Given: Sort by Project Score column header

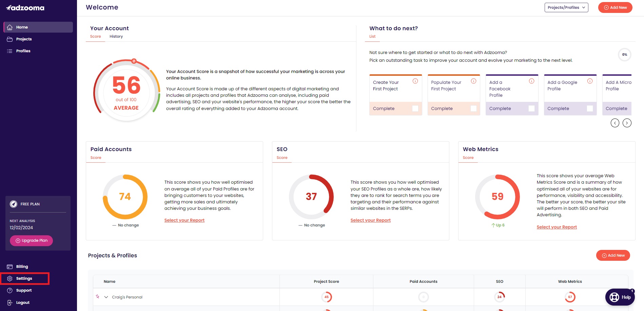Looking at the screenshot, I should [326, 281].
